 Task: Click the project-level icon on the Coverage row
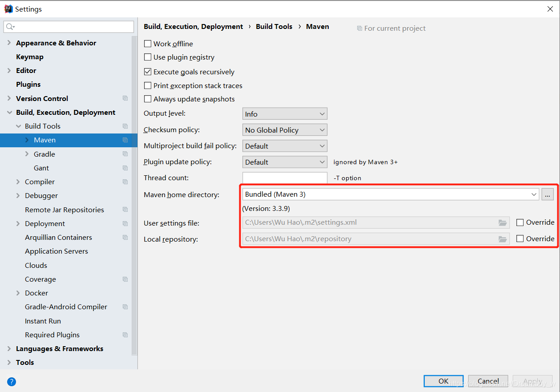pyautogui.click(x=125, y=279)
